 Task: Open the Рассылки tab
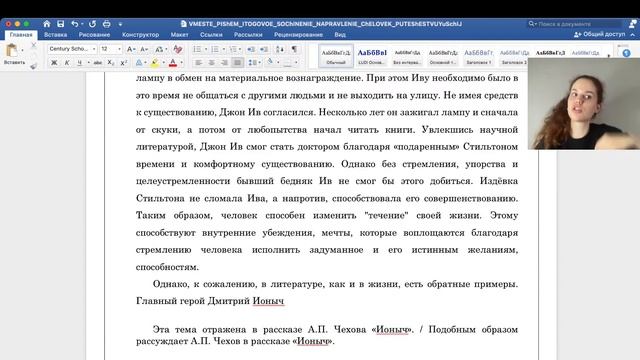click(x=248, y=35)
